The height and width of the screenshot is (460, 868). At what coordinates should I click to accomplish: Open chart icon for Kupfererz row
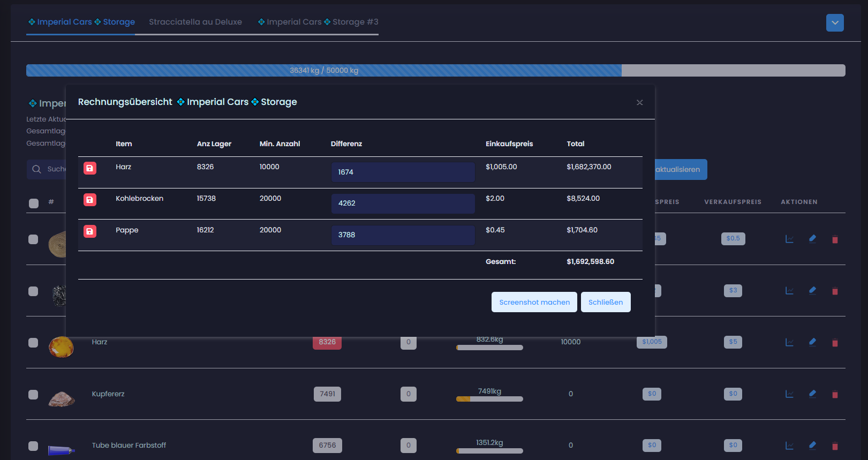pos(789,394)
